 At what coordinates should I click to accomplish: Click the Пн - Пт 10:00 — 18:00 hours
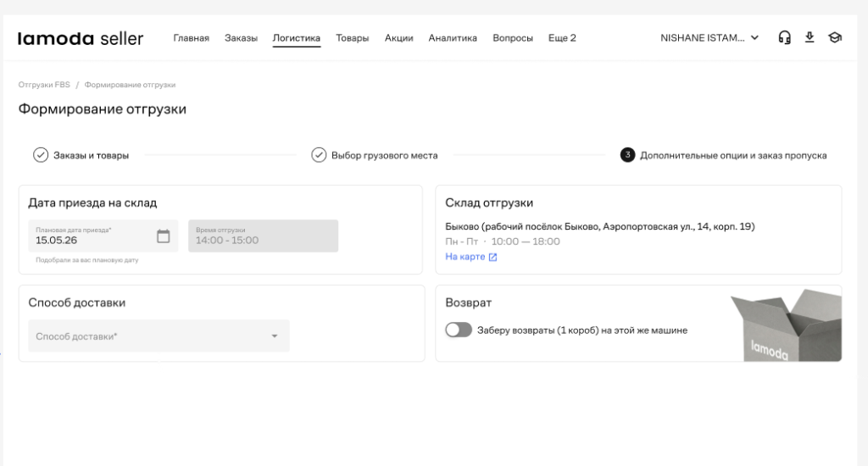click(502, 241)
